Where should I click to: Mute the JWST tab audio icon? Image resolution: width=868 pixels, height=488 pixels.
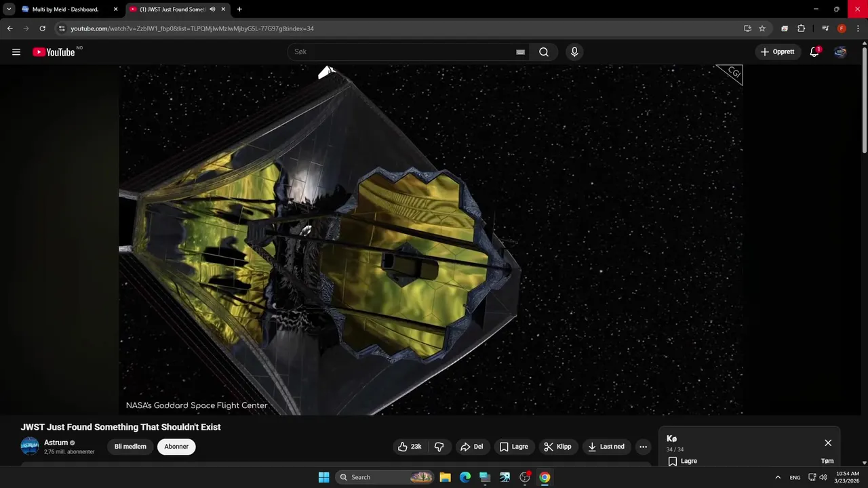[212, 9]
